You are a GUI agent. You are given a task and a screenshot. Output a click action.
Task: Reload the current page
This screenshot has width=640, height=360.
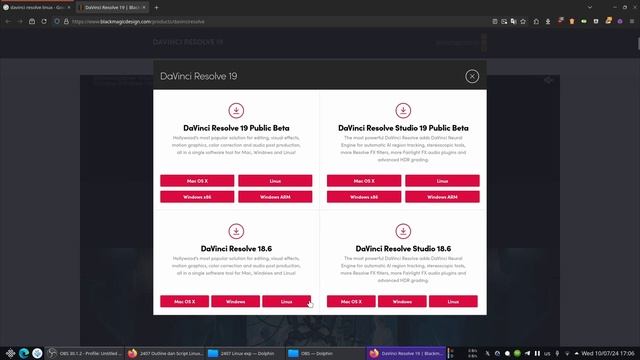point(44,21)
